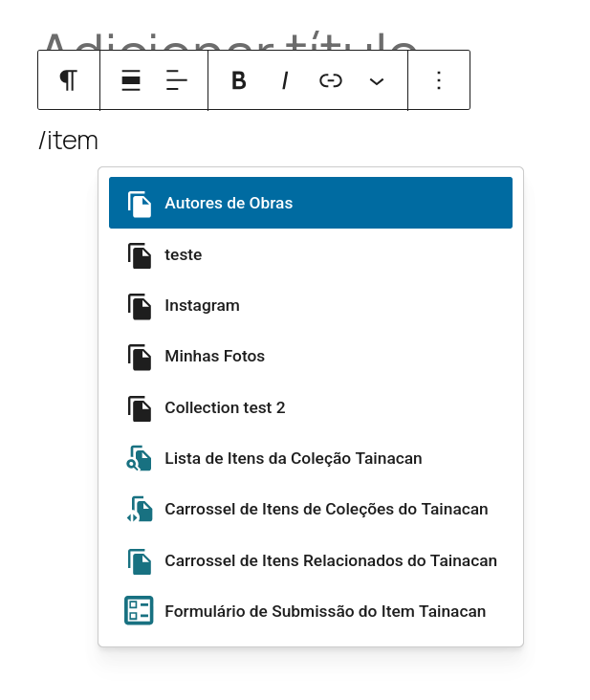The image size is (590, 700).
Task: Toggle bold formatting
Action: point(239,80)
